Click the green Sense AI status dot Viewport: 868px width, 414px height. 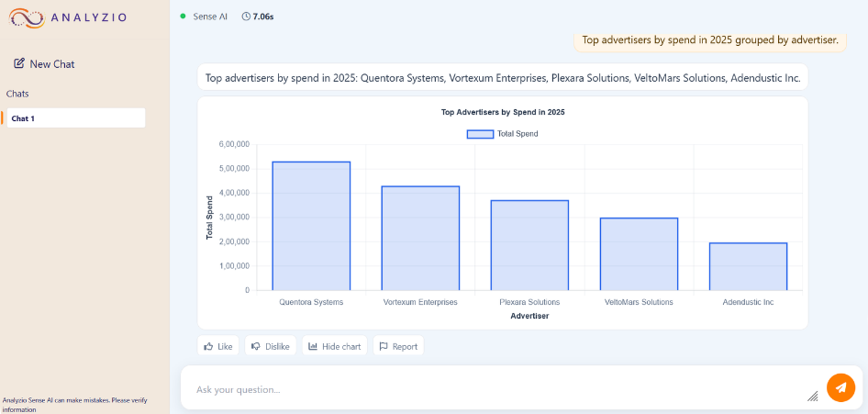point(184,17)
